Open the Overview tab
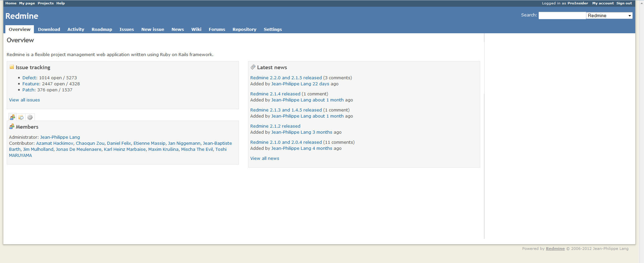This screenshot has height=263, width=644. coord(19,29)
